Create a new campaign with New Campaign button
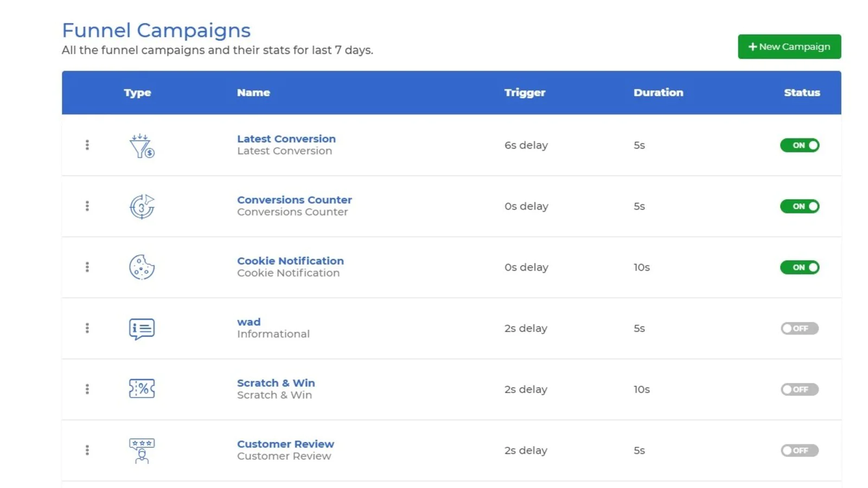The width and height of the screenshot is (868, 488). [789, 47]
